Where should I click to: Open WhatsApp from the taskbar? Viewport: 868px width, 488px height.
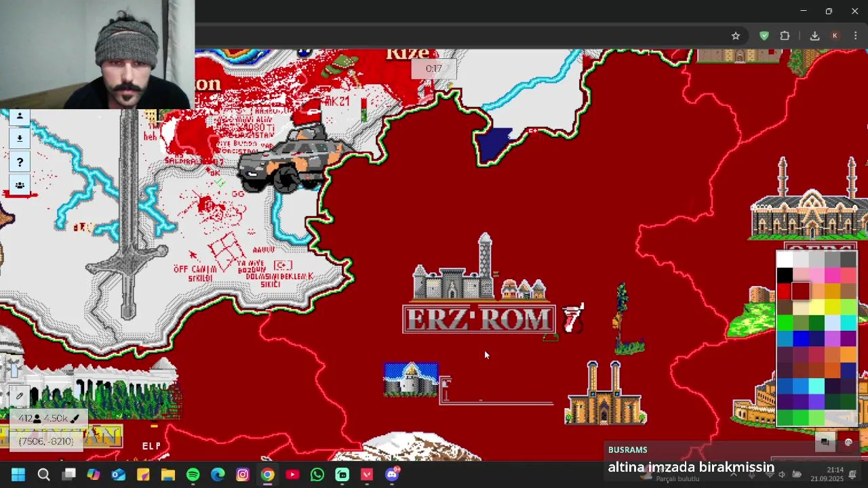point(317,474)
